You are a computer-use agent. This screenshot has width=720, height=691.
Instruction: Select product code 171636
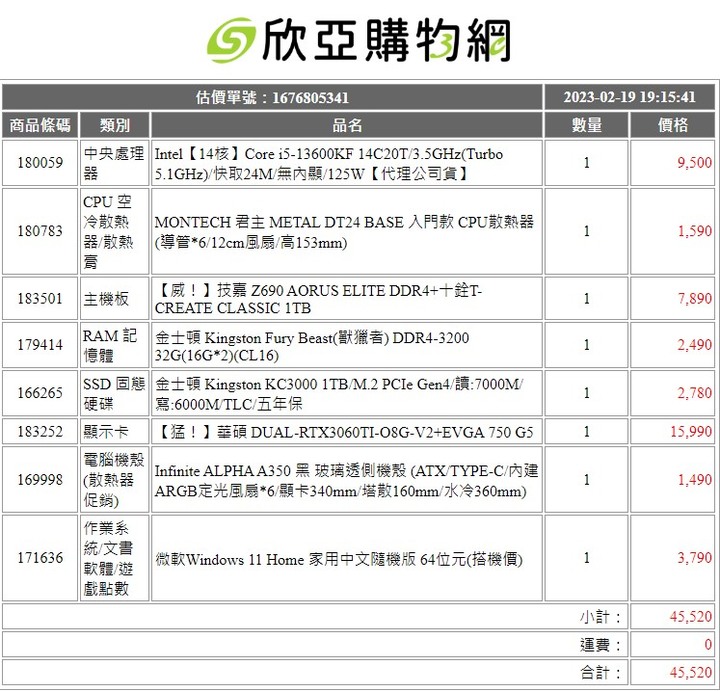pyautogui.click(x=40, y=557)
